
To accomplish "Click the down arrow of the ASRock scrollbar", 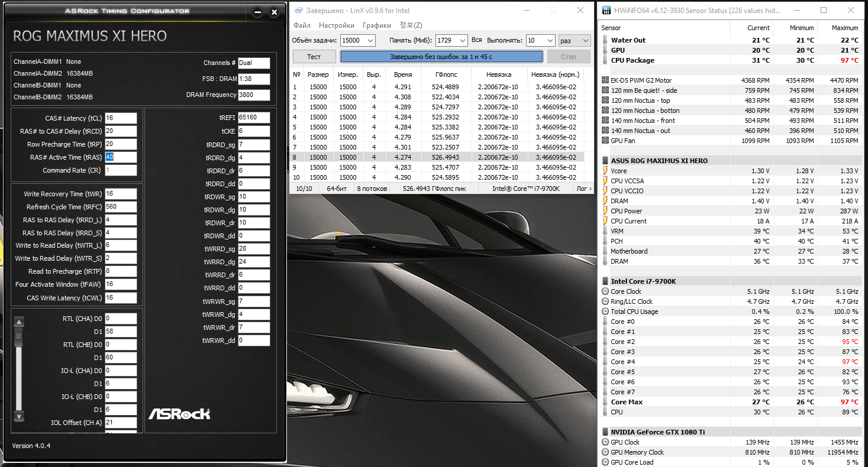I will coord(19,416).
